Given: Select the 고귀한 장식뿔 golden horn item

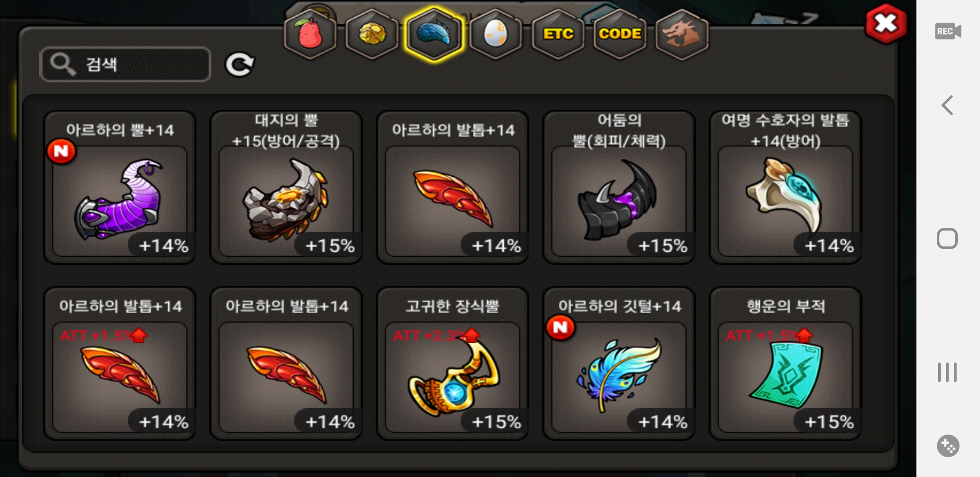Looking at the screenshot, I should (452, 363).
